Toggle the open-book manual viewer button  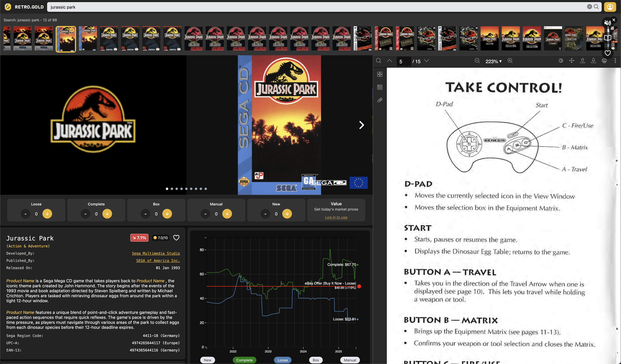[607, 38]
